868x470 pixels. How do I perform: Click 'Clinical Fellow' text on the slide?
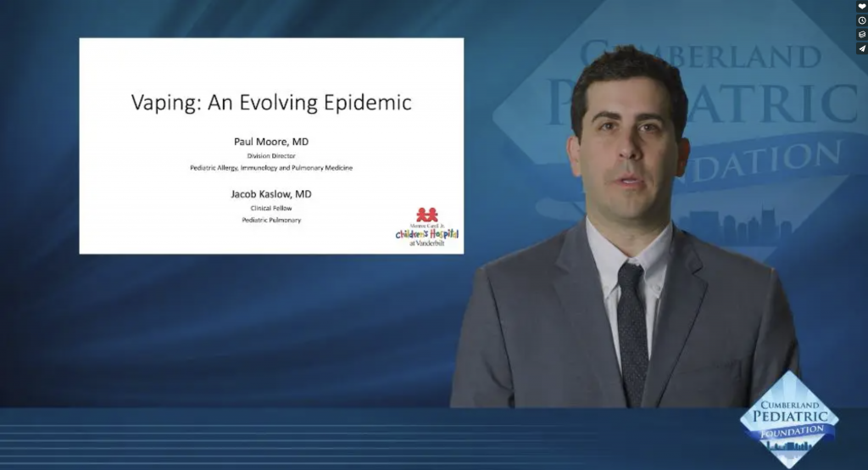(x=271, y=209)
